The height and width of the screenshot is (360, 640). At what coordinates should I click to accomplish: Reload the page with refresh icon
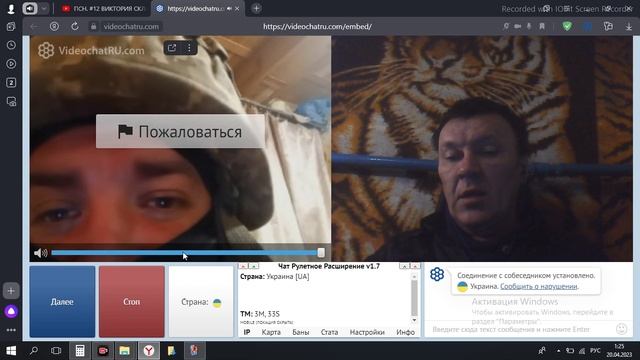75,27
